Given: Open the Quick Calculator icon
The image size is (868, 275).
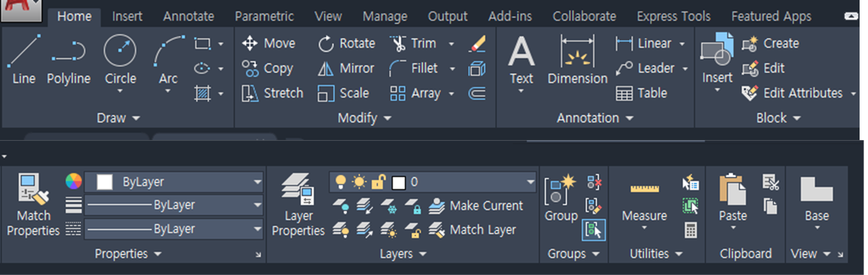Looking at the screenshot, I should [690, 230].
